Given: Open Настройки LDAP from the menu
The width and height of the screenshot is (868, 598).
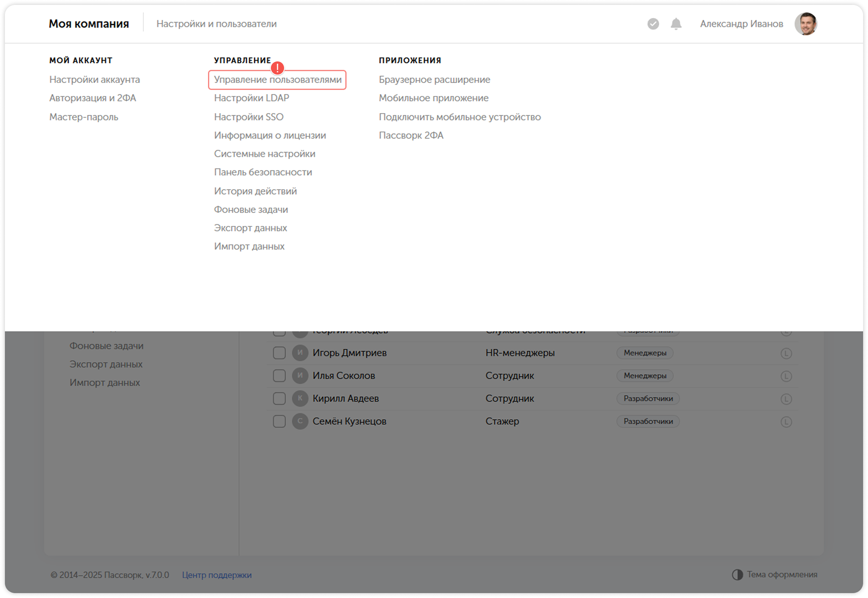Looking at the screenshot, I should 251,98.
